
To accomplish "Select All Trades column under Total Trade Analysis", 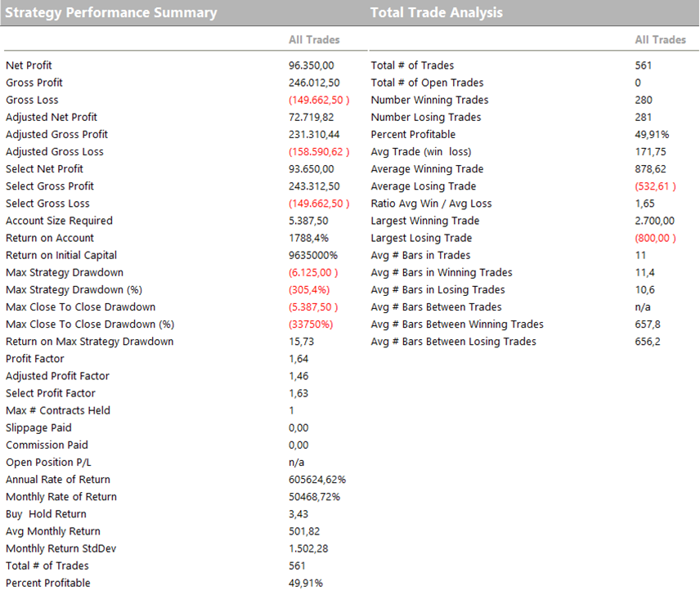I will (660, 39).
